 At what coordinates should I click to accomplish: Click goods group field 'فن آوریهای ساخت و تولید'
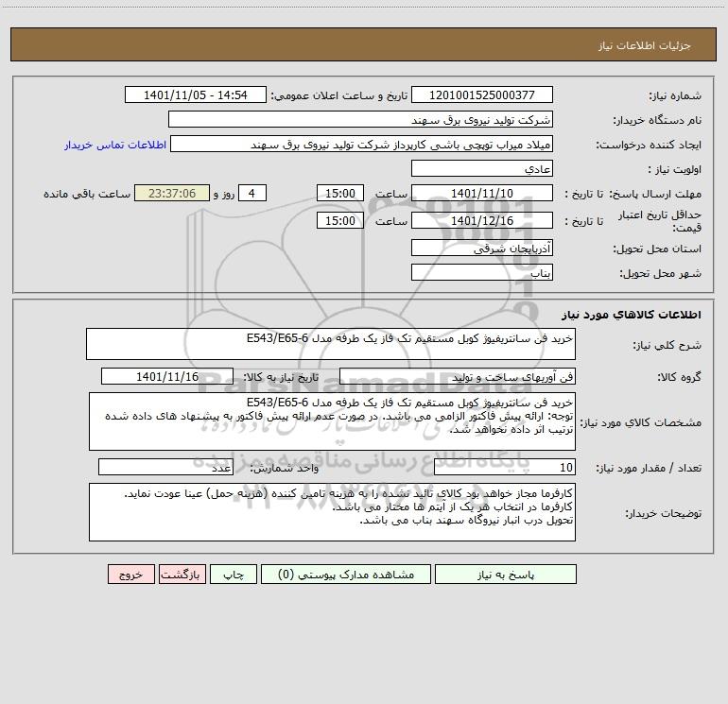click(458, 376)
